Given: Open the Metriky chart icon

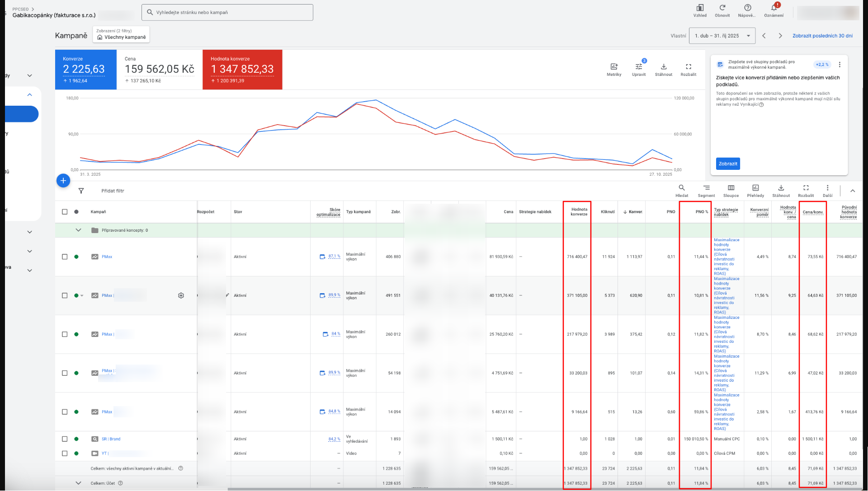Looking at the screenshot, I should point(614,67).
